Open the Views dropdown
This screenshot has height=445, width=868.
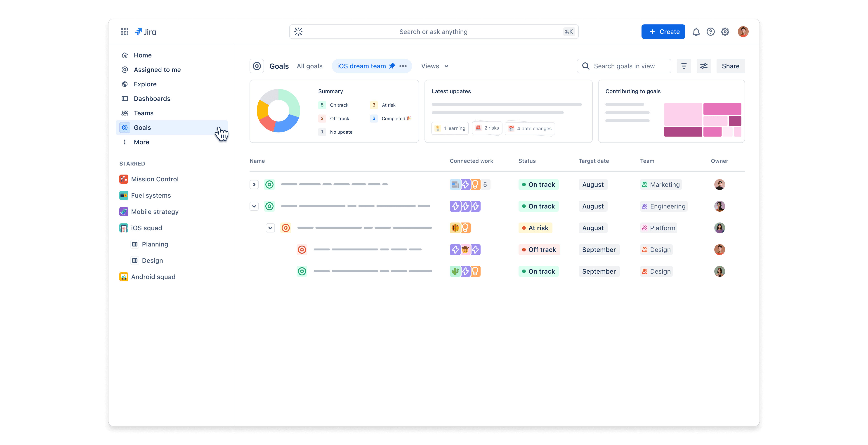point(435,66)
